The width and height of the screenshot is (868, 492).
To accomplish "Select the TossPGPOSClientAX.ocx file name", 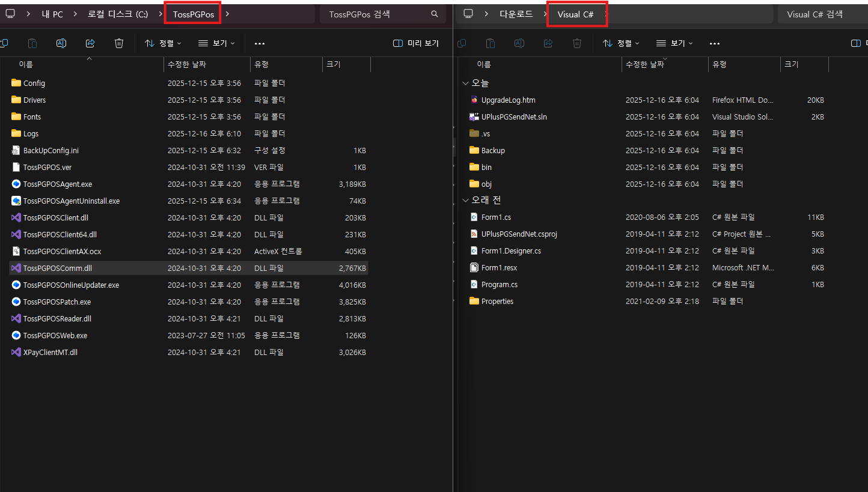I will (63, 251).
